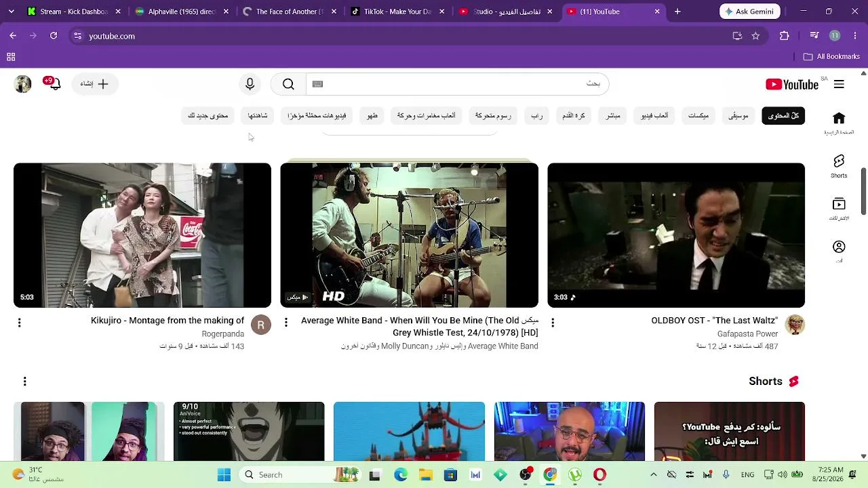Switch to the TikTok - Make Your Day tab
Viewport: 868px width, 488px height.
(x=397, y=12)
